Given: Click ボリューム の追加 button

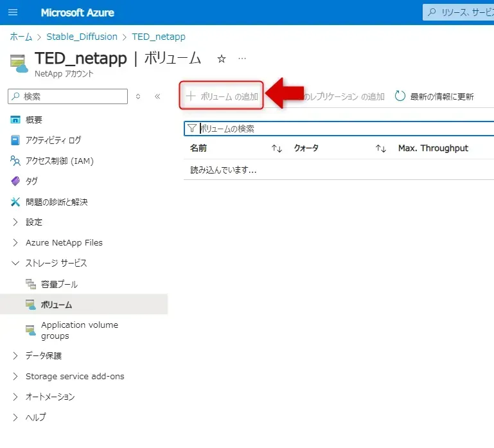Looking at the screenshot, I should pos(222,96).
